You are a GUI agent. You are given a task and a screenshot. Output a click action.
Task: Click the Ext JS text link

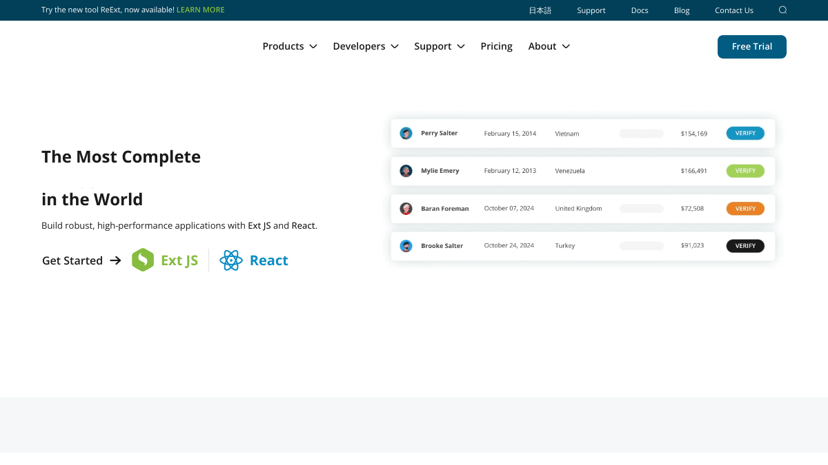coord(180,260)
